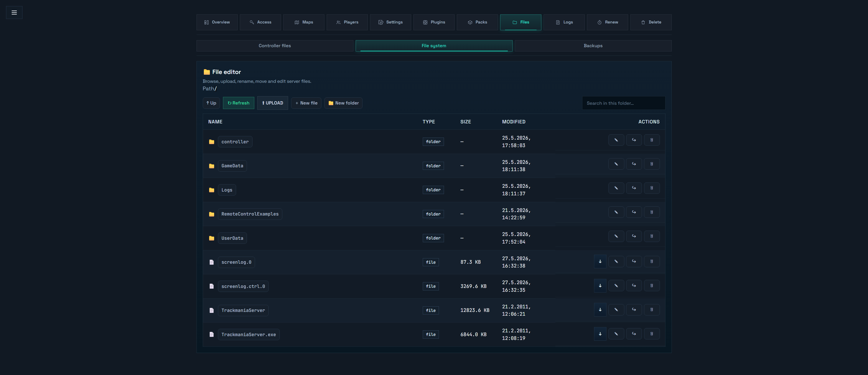This screenshot has height=375, width=868.
Task: Move the GameData folder with arrow icon
Action: [634, 164]
